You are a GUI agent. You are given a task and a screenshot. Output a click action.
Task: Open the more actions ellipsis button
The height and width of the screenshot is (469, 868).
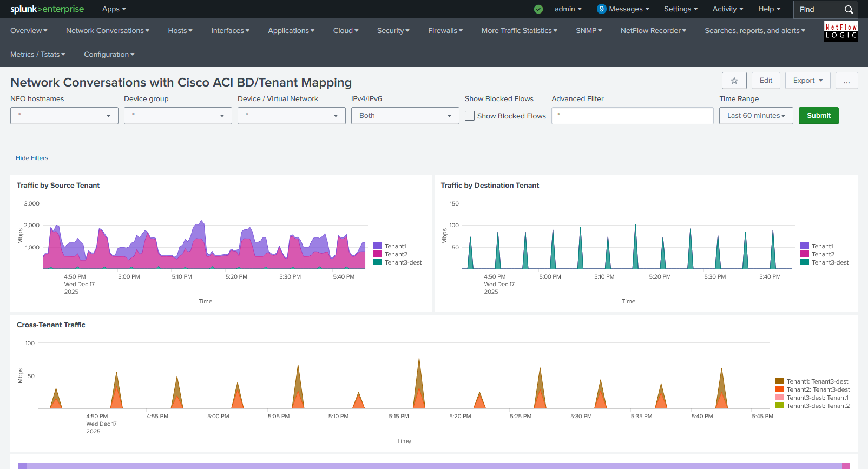846,81
